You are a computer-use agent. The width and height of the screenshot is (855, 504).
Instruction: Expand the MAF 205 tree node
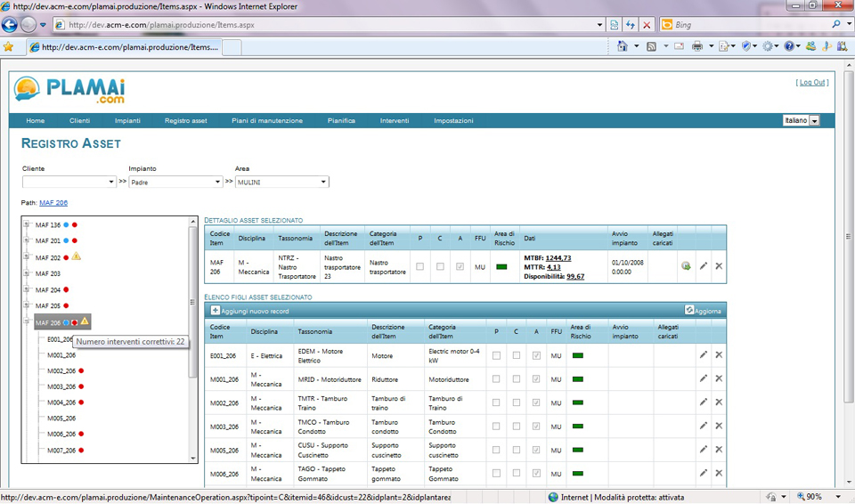26,305
